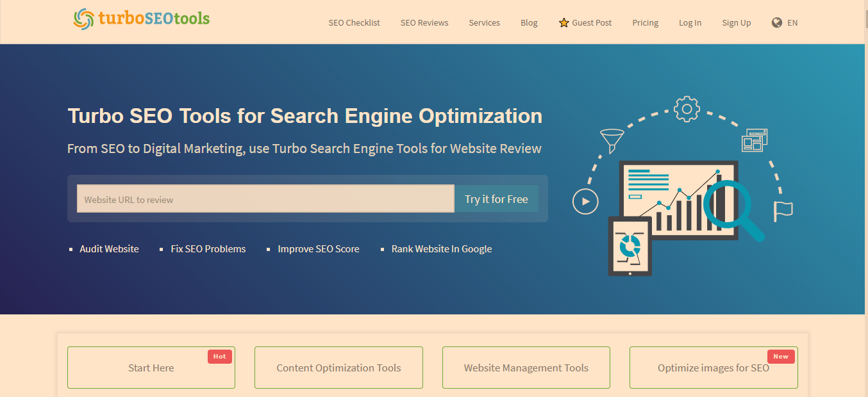The width and height of the screenshot is (868, 397).
Task: Click the gear icon in hero illustration
Action: (x=687, y=109)
